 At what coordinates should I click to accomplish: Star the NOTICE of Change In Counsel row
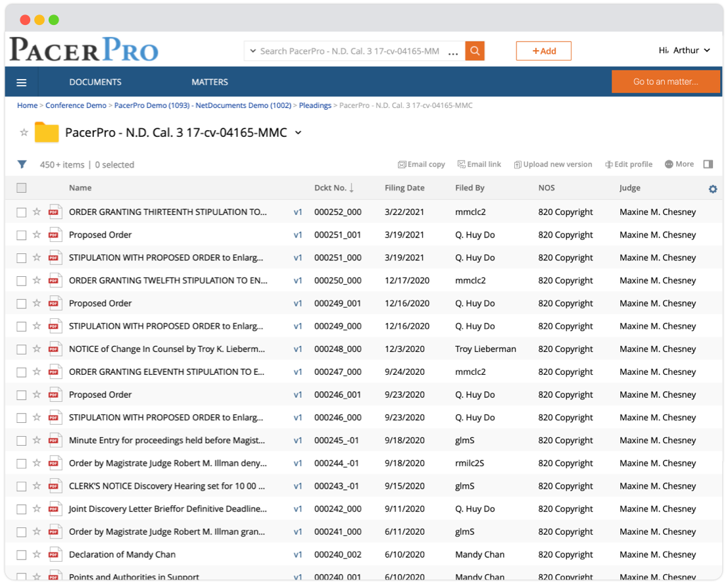(x=37, y=349)
